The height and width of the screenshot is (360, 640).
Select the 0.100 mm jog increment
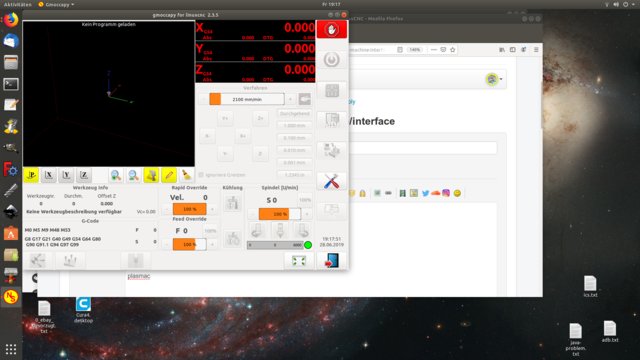[x=295, y=138]
